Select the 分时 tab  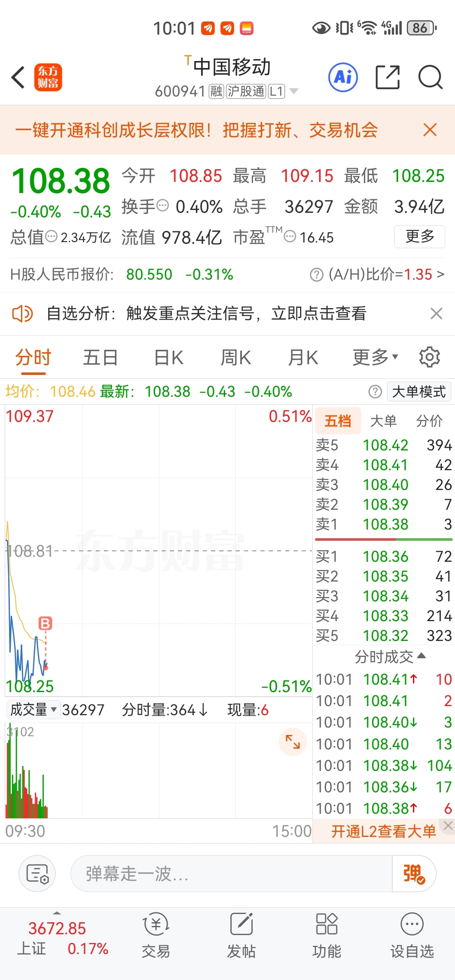pyautogui.click(x=33, y=357)
